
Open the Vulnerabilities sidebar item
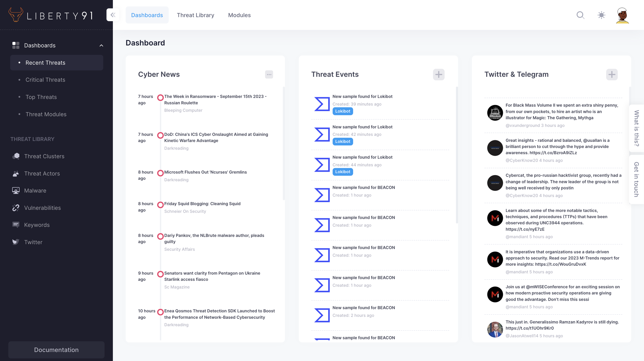[43, 208]
